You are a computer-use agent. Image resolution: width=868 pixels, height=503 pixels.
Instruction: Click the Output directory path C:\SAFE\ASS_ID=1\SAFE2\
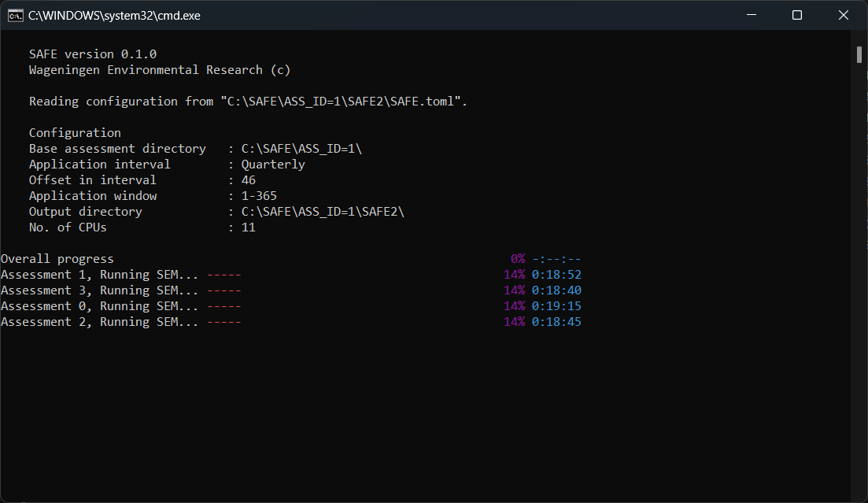tap(322, 211)
